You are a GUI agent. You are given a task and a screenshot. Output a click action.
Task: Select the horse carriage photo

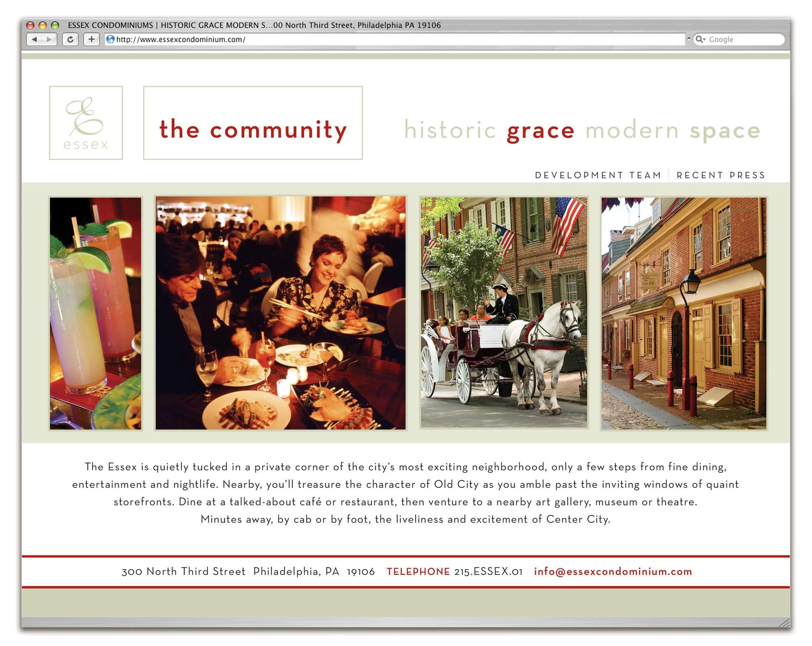pyautogui.click(x=503, y=312)
